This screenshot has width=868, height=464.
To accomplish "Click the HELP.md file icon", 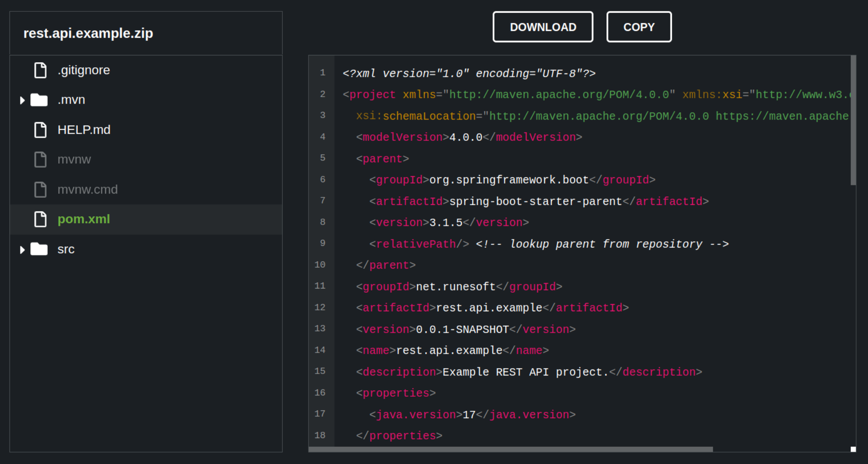I will pyautogui.click(x=40, y=130).
